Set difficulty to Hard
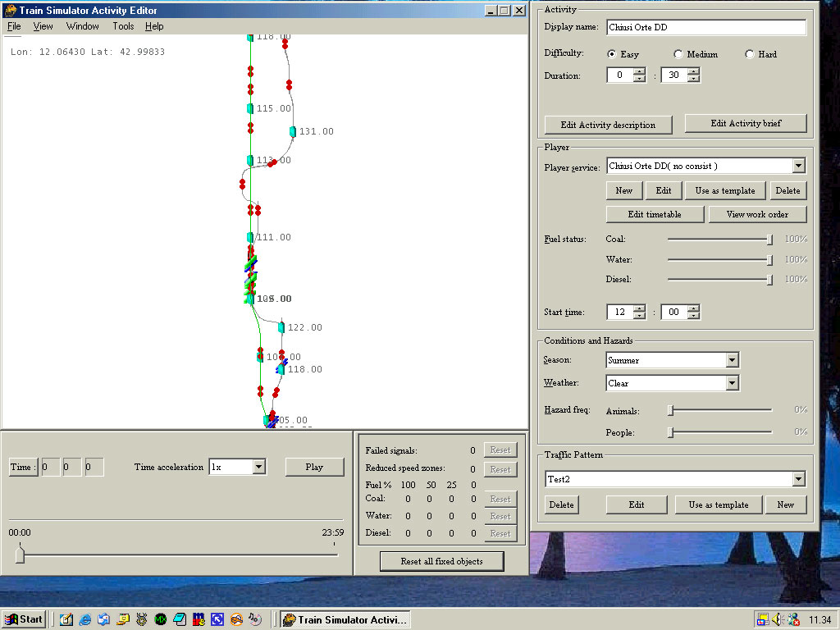 750,54
